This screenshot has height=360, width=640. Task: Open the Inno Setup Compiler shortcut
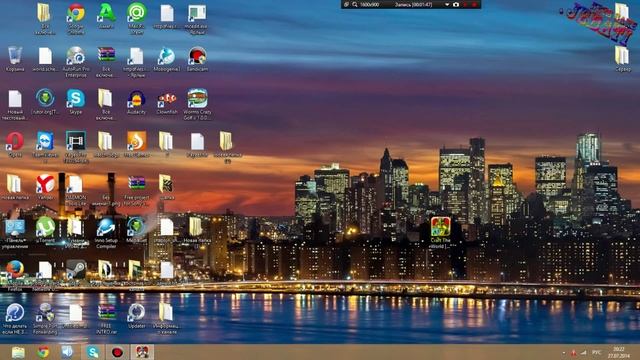pos(106,227)
